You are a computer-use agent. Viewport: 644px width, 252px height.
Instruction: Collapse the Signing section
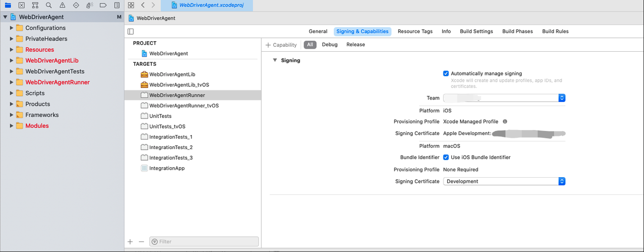[x=275, y=60]
